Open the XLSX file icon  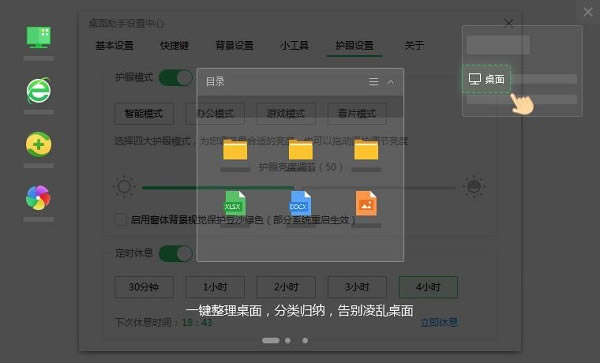234,203
